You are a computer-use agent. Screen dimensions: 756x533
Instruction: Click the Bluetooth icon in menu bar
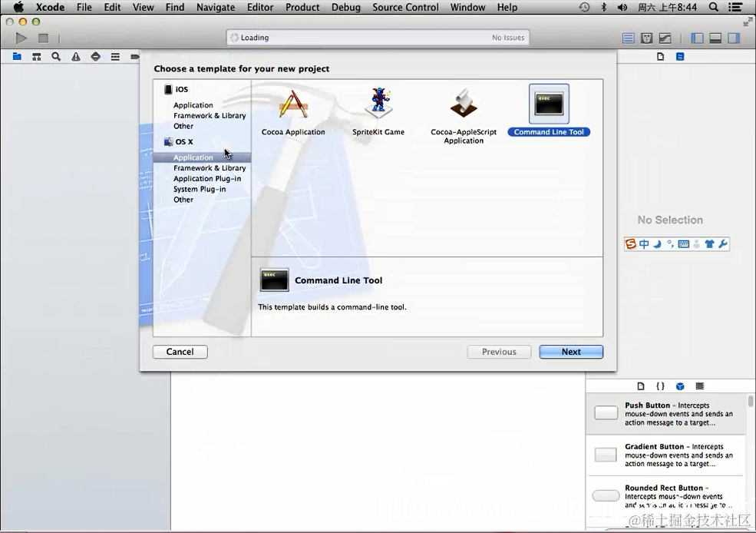(603, 7)
